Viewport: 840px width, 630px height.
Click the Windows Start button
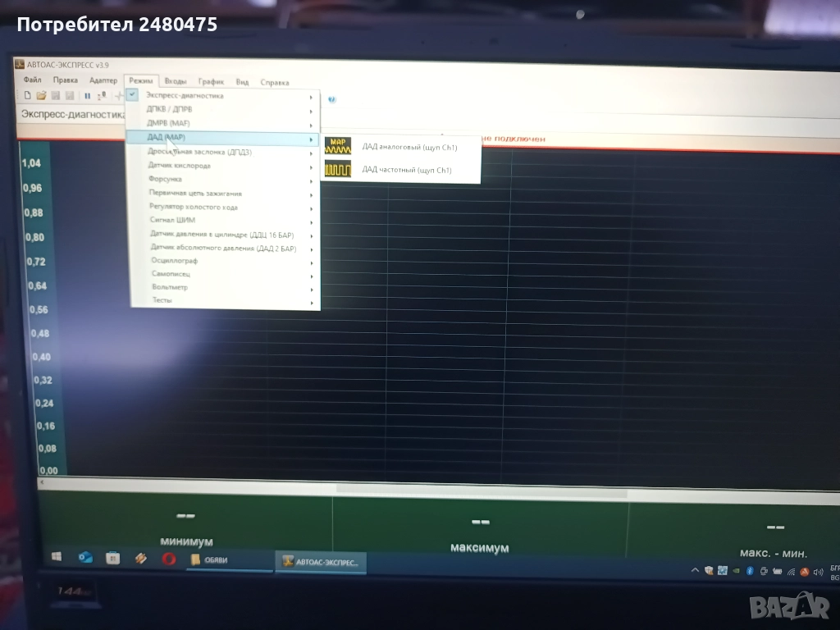pyautogui.click(x=56, y=558)
